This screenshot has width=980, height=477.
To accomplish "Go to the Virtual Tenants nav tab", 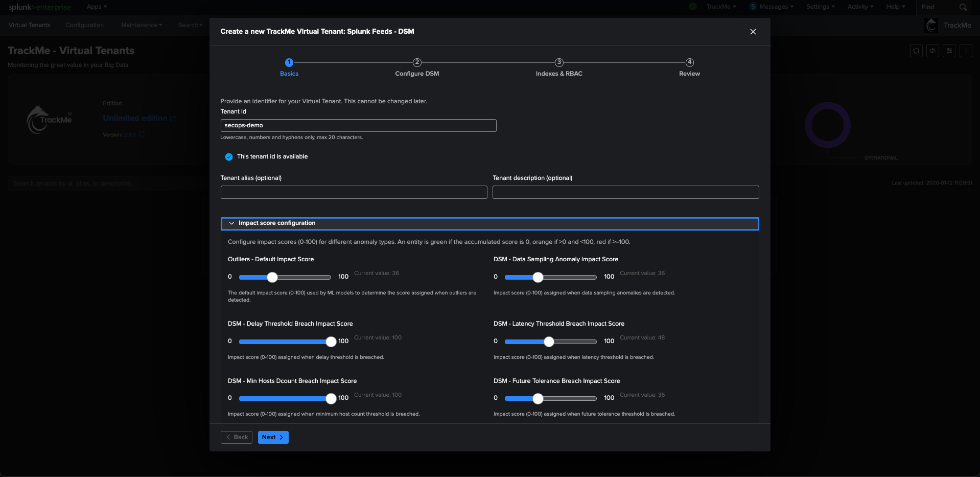I will (x=30, y=25).
